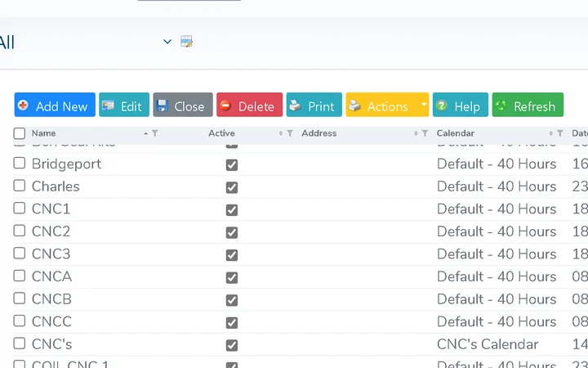The image size is (588, 368).
Task: Click the red Delete button
Action: [x=249, y=105]
